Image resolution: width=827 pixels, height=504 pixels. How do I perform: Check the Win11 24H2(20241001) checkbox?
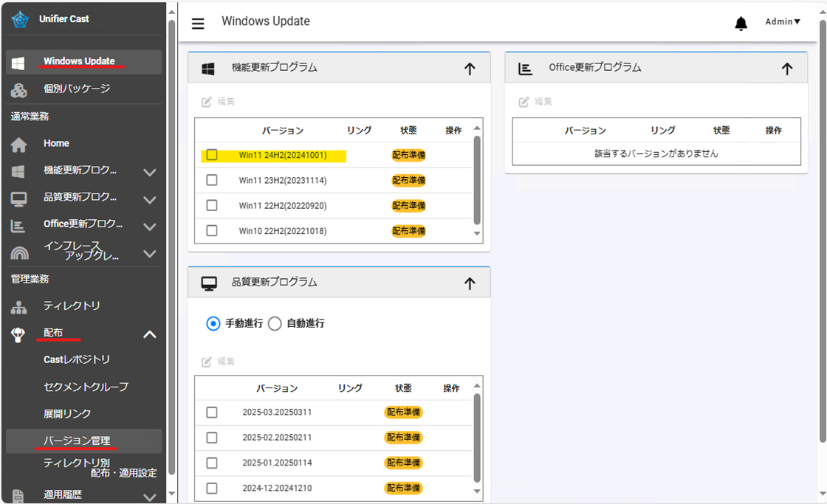[x=212, y=155]
